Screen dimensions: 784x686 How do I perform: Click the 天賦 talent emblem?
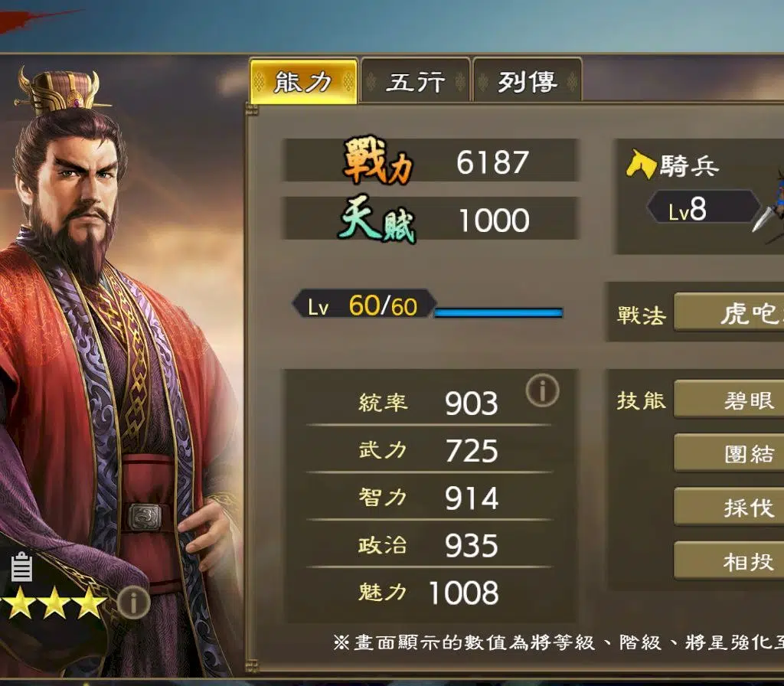click(378, 219)
